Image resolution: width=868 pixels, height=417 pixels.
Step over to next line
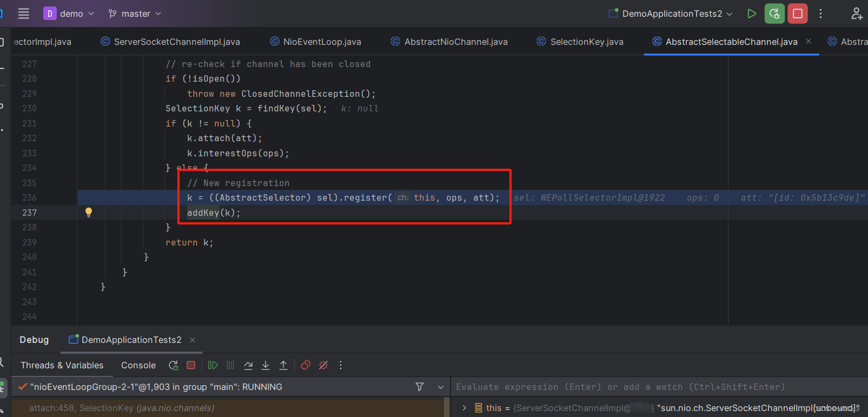coord(248,366)
